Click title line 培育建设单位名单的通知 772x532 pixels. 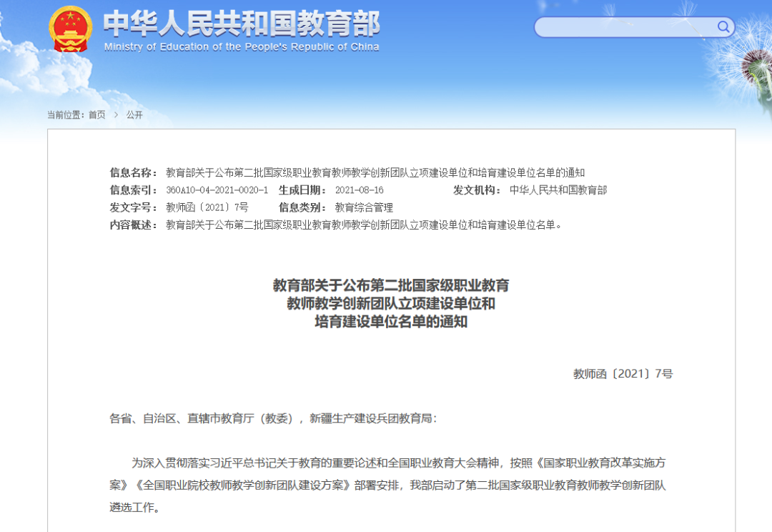[391, 322]
